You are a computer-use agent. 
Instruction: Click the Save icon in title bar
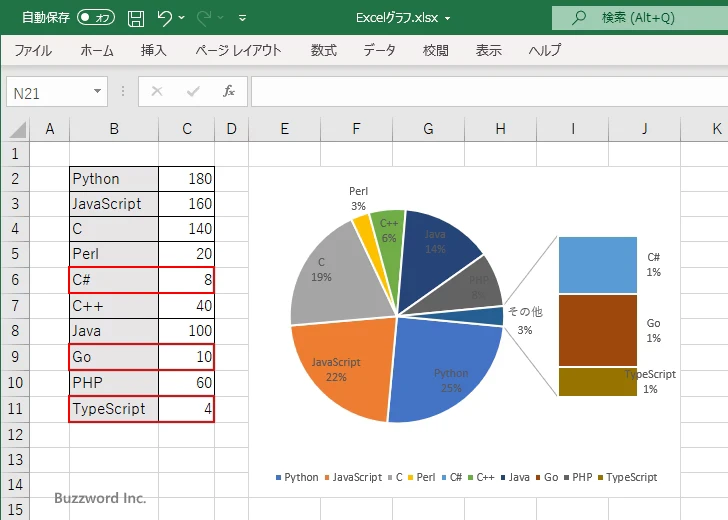tap(136, 18)
